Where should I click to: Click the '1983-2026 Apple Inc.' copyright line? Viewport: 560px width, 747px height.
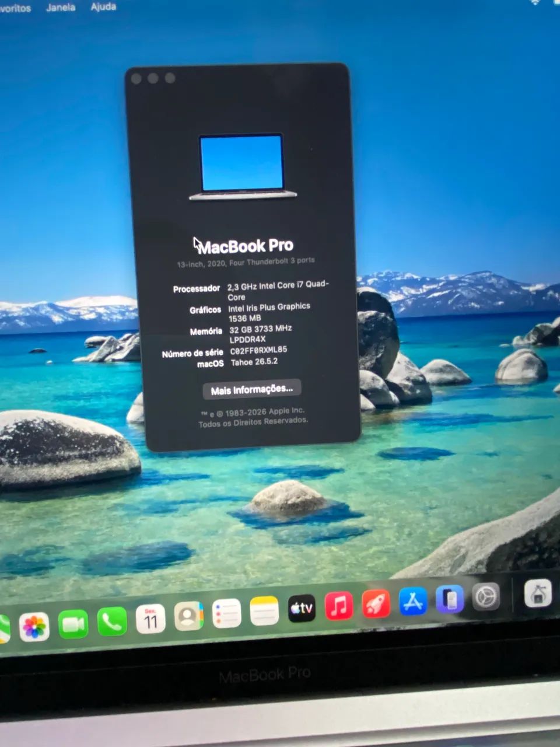click(252, 412)
